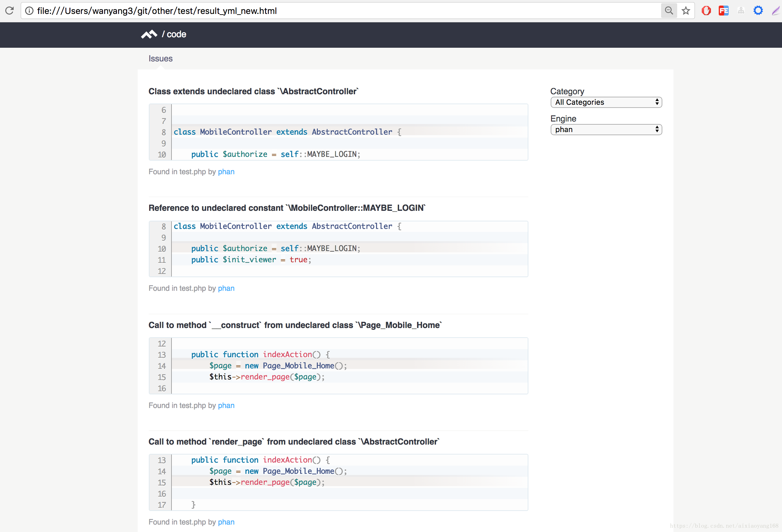This screenshot has height=532, width=782.
Task: Click 'Call to method render_page' issue title
Action: (294, 442)
